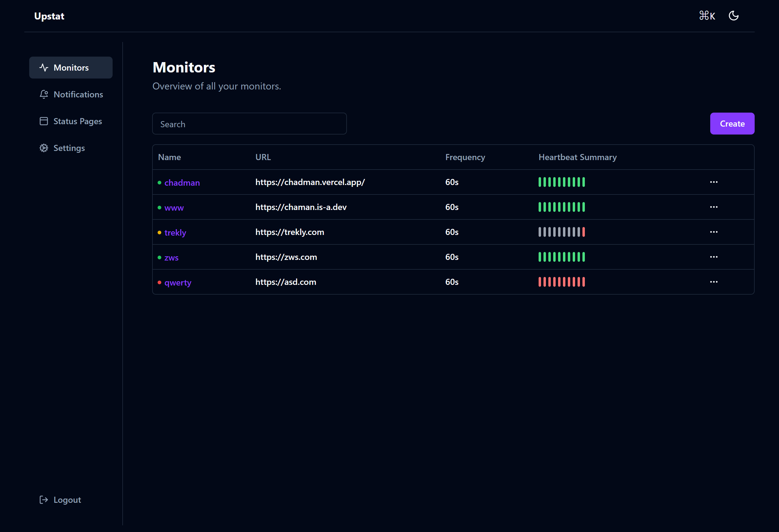Screen dimensions: 779x532
Task: Click the Notifications bell icon
Action: (44, 95)
